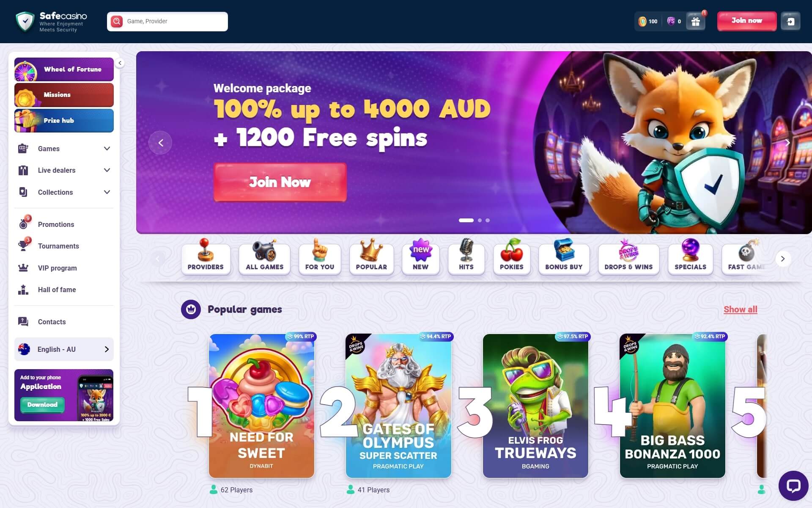Screen dimensions: 812x508
Task: Select the Drops & Wins category
Action: point(628,257)
